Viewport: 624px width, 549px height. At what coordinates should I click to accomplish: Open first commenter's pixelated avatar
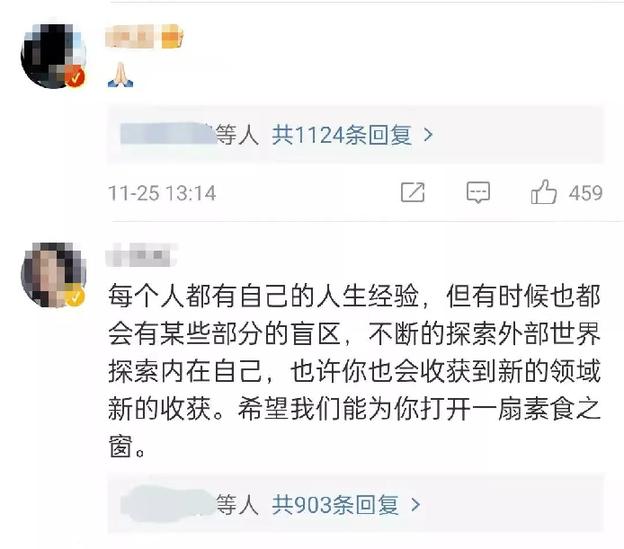click(x=53, y=55)
